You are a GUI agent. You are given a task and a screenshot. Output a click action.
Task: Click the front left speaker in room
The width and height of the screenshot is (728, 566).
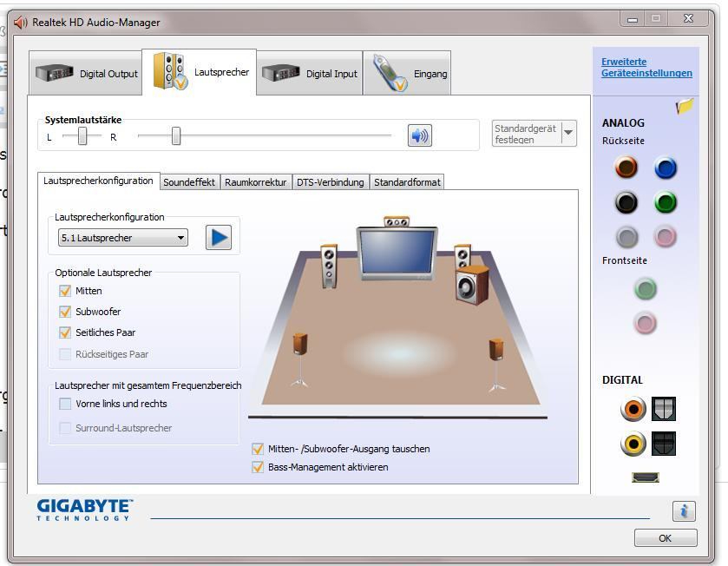coord(329,266)
